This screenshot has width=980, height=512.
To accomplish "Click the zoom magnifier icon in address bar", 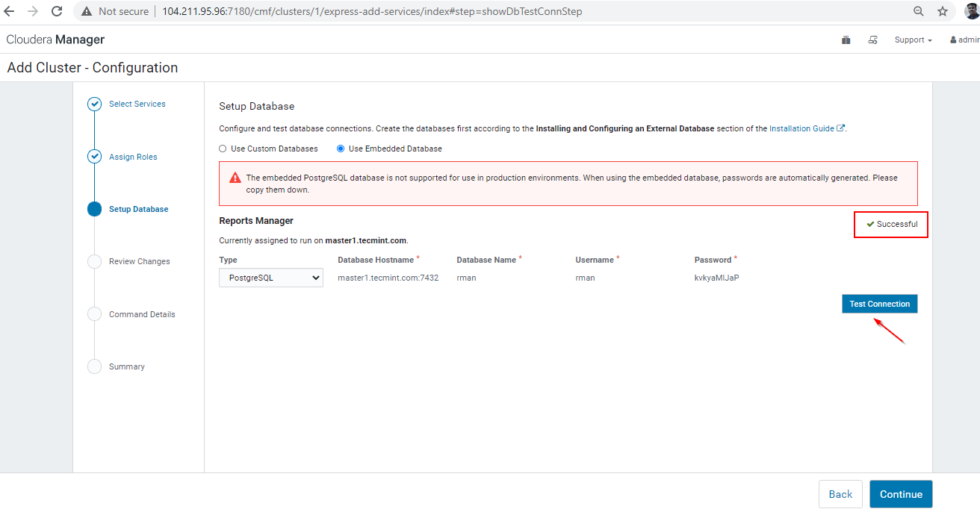I will pyautogui.click(x=919, y=11).
